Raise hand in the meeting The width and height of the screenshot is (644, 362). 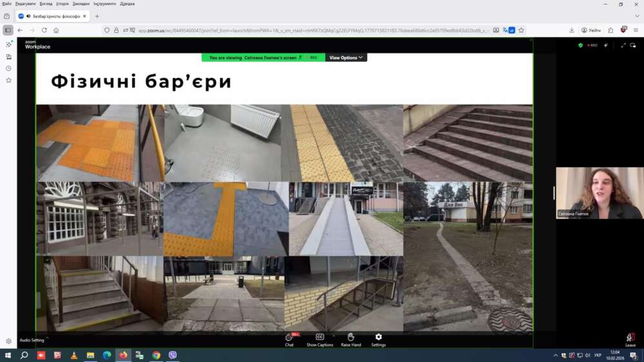coord(350,339)
